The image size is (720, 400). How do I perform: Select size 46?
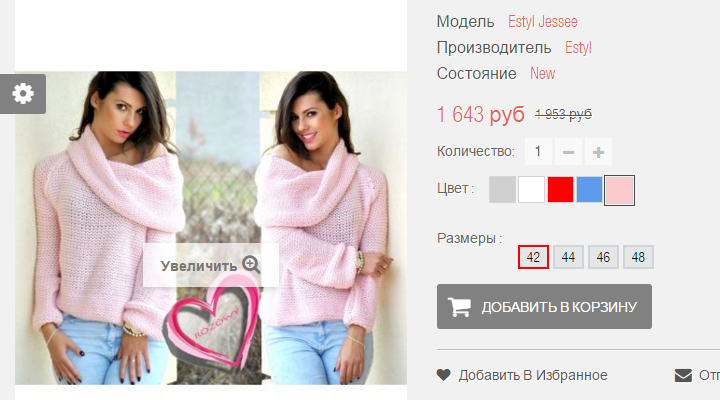click(603, 257)
